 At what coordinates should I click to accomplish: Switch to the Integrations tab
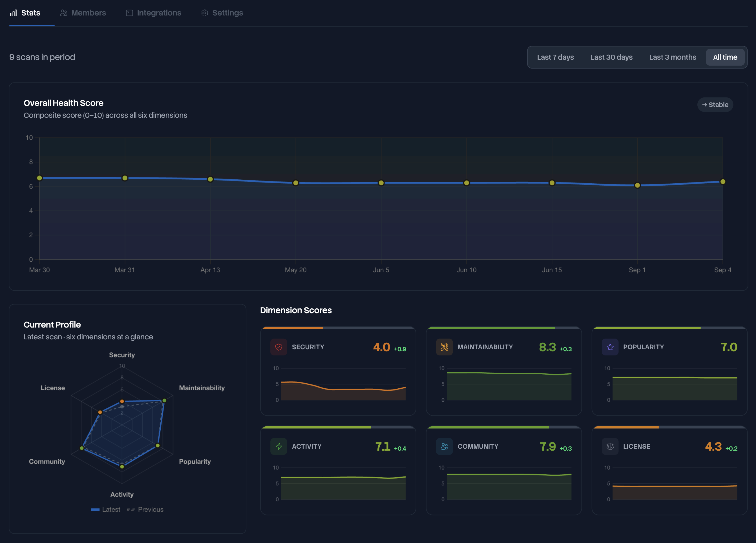[x=154, y=13]
